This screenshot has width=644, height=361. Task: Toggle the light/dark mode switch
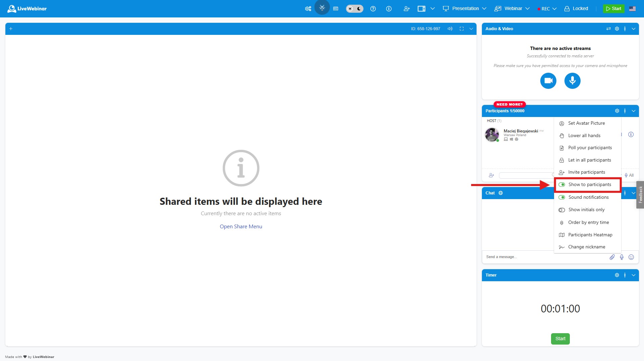coord(355,9)
